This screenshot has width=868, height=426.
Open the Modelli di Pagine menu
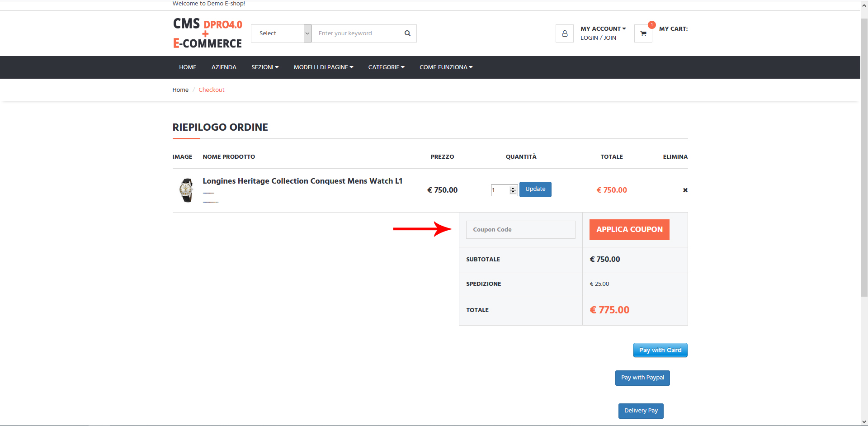323,67
